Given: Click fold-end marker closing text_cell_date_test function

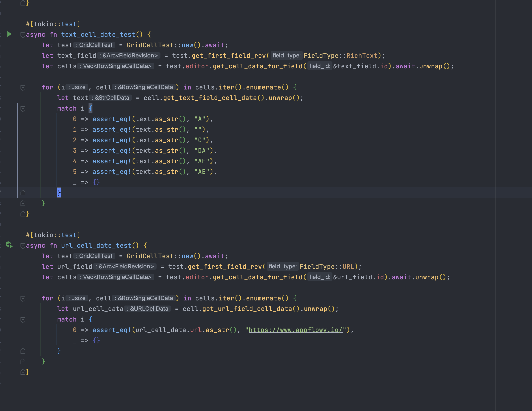Looking at the screenshot, I should click(x=23, y=214).
